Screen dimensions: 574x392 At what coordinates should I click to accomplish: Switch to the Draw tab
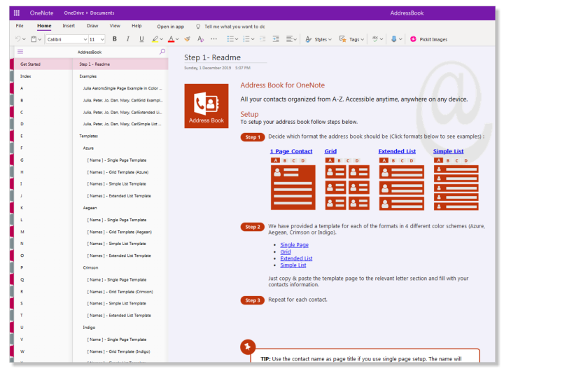pos(92,26)
